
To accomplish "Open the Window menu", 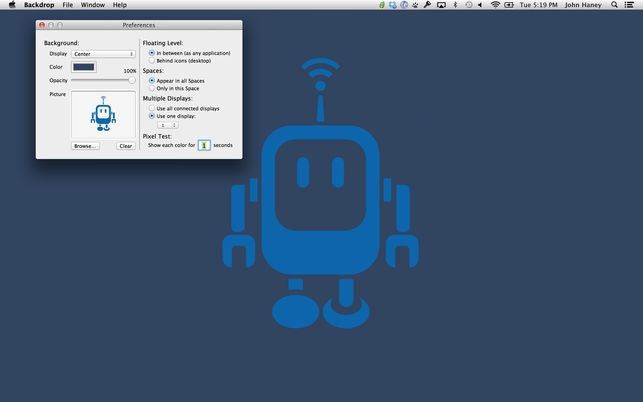I will pos(92,5).
